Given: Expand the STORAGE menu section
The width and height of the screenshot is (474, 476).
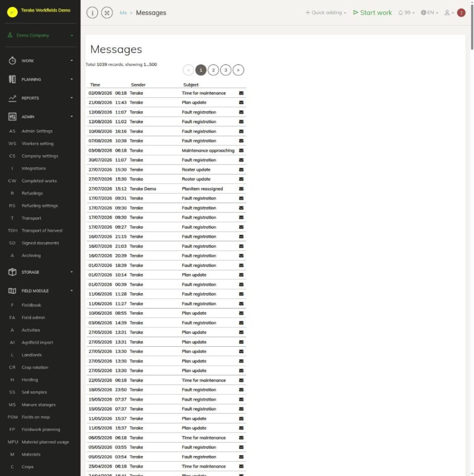Looking at the screenshot, I should pyautogui.click(x=40, y=272).
